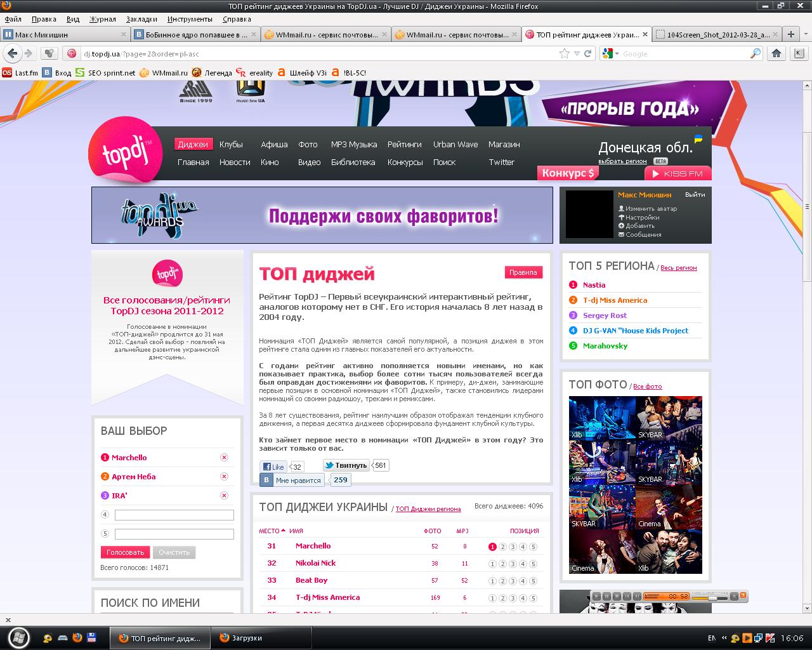Switch to the БоБинное ядро tab

click(195, 34)
